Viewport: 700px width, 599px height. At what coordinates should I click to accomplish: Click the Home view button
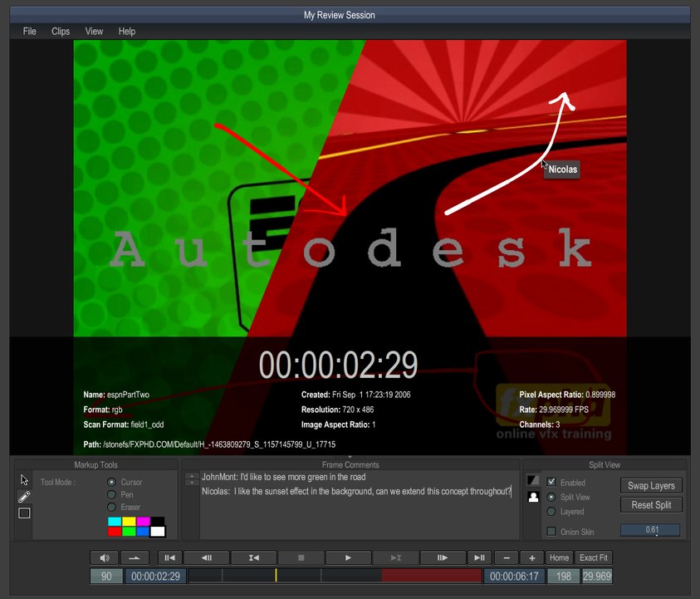coord(559,557)
